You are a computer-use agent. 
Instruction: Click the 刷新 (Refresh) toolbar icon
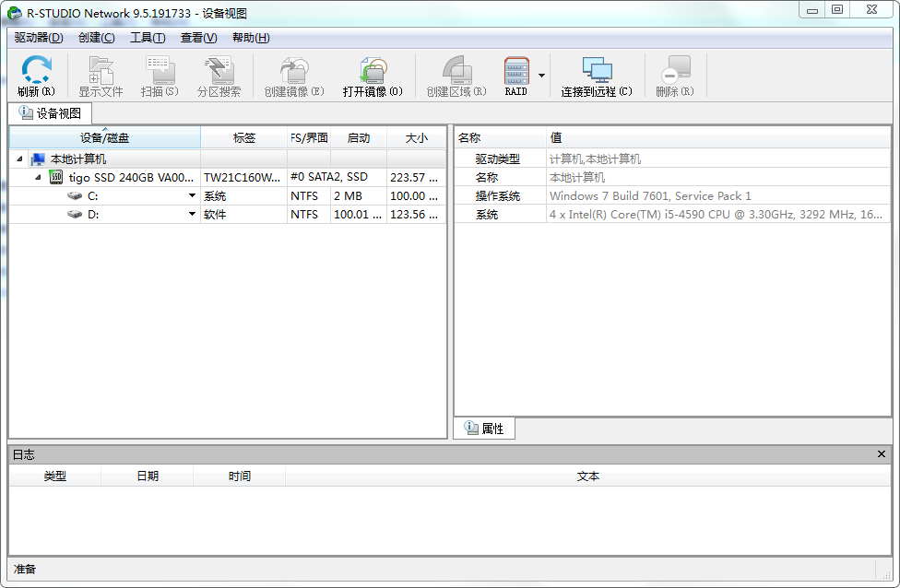point(35,74)
